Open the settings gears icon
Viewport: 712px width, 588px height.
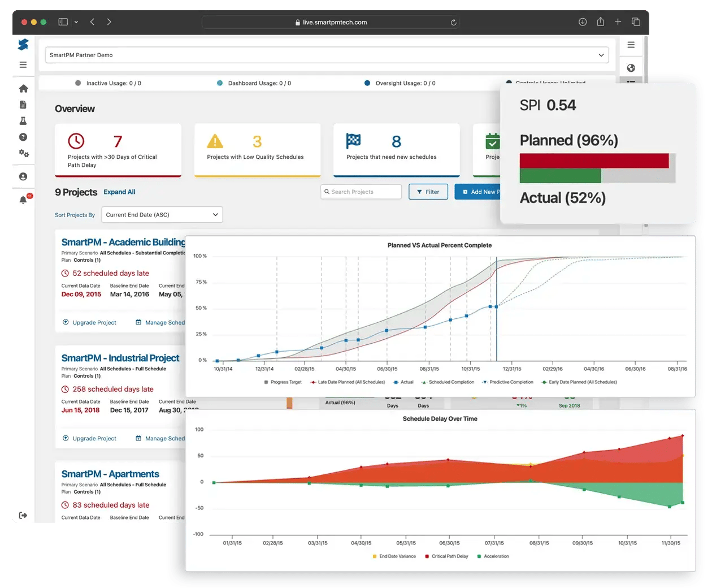(23, 153)
